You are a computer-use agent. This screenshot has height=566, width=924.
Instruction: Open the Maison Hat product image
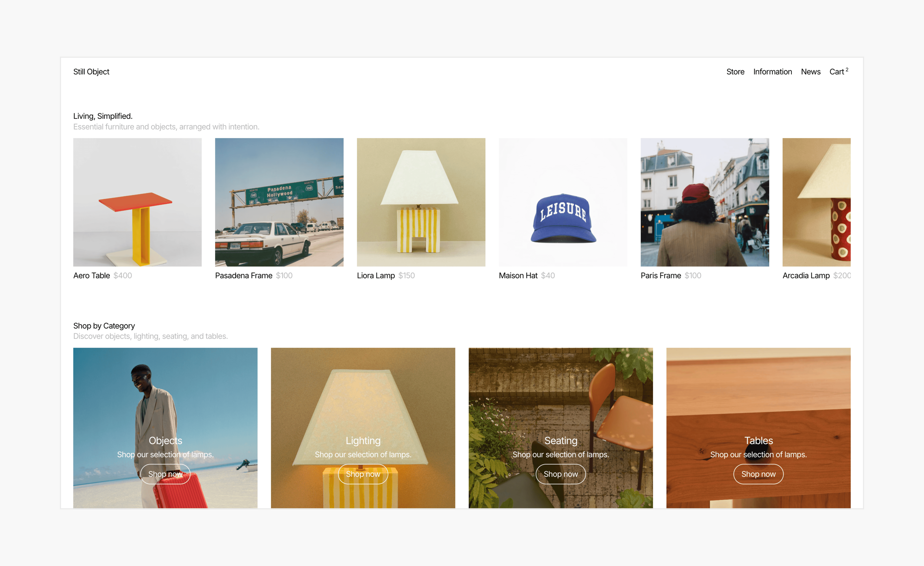(x=563, y=202)
